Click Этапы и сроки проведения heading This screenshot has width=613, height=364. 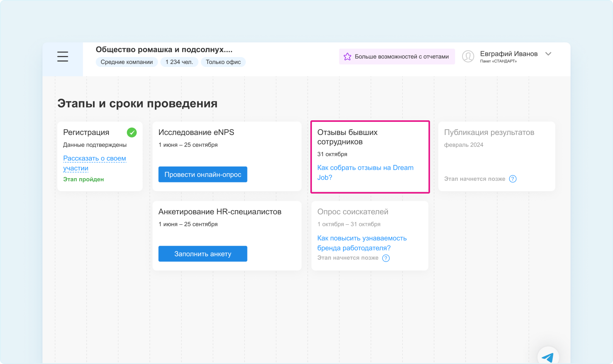[137, 103]
